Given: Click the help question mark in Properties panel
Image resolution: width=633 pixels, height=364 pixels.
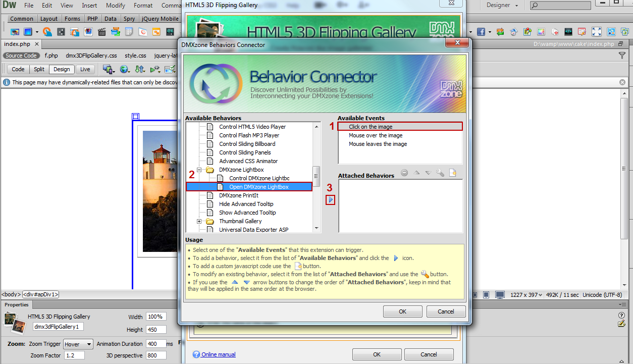Looking at the screenshot, I should [622, 316].
